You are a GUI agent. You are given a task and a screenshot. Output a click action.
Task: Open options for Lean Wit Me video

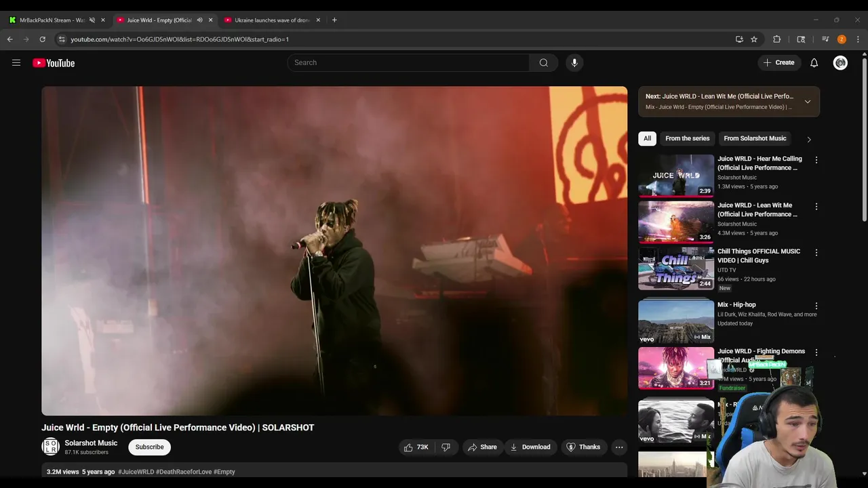click(x=816, y=206)
